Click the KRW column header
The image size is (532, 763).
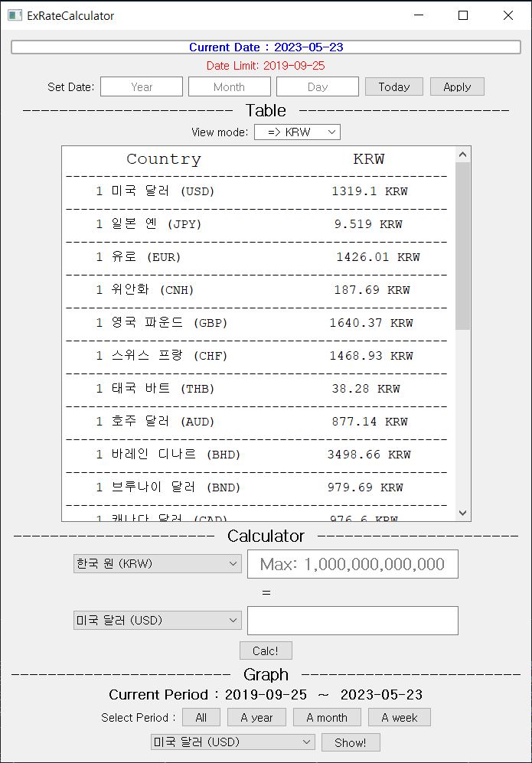coord(369,159)
